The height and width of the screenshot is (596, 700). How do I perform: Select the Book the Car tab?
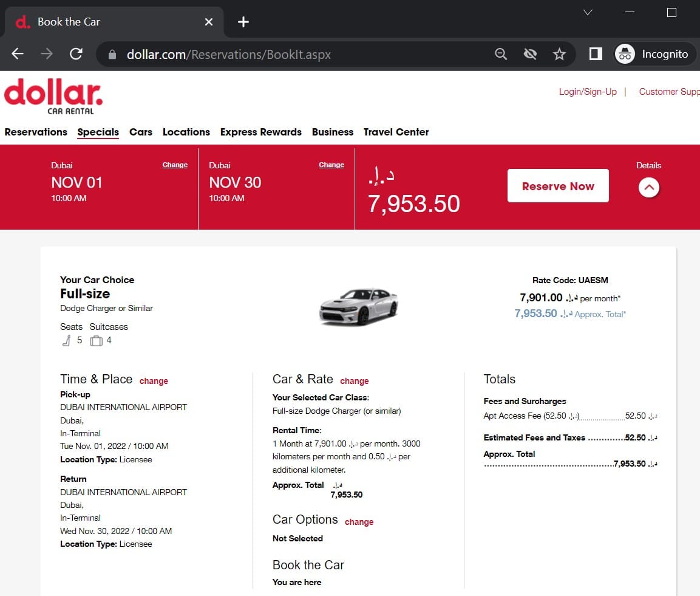click(x=114, y=21)
